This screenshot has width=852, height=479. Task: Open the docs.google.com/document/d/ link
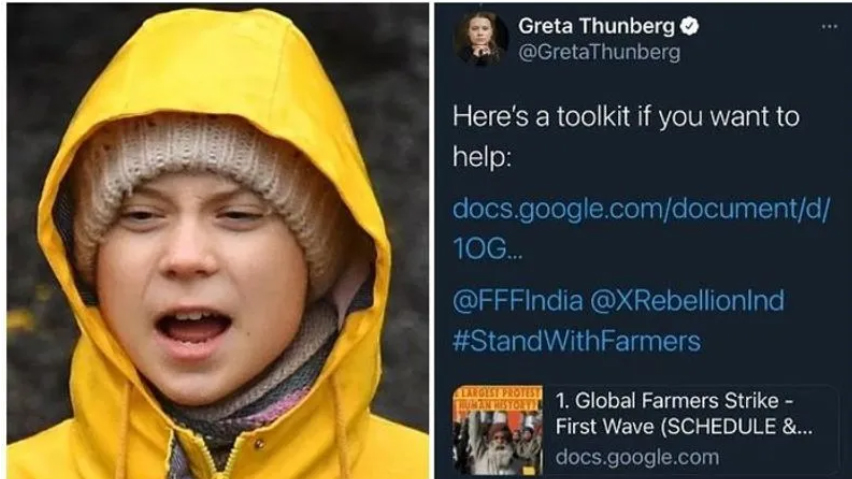(641, 209)
